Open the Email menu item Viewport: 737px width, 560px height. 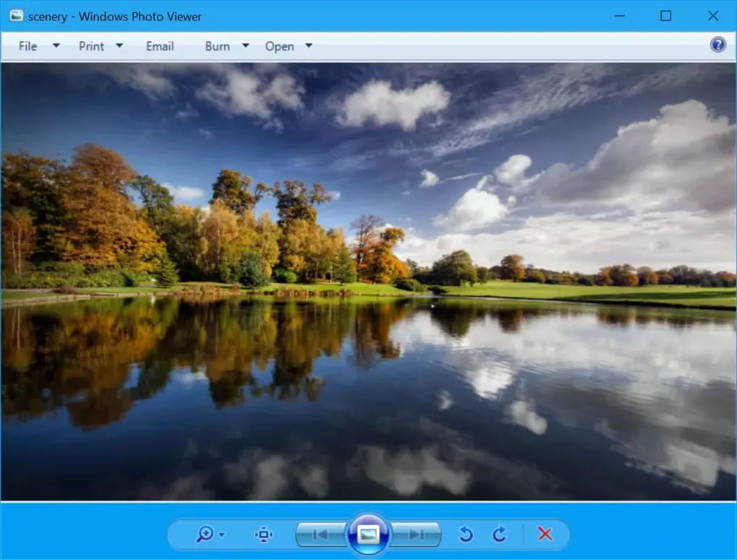point(159,46)
